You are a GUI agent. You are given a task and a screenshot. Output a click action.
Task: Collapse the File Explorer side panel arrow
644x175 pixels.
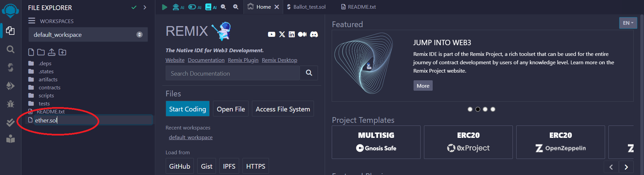145,7
